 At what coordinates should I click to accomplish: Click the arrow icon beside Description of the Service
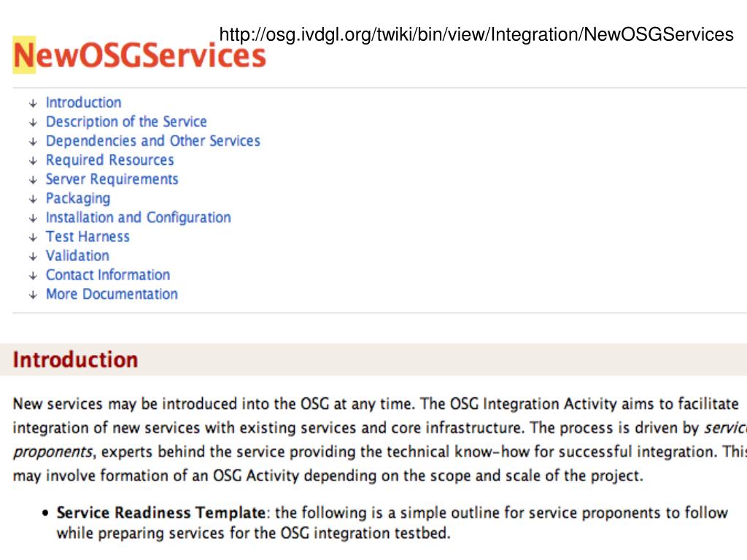[x=33, y=122]
